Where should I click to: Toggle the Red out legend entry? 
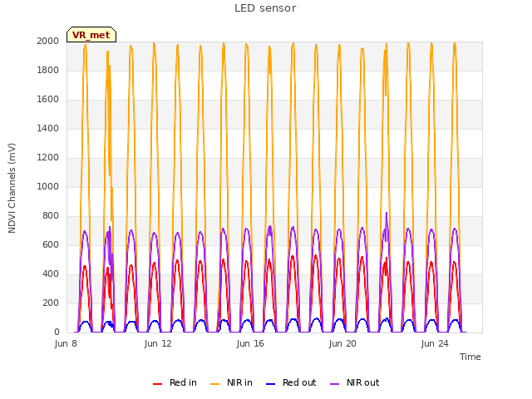pyautogui.click(x=291, y=382)
